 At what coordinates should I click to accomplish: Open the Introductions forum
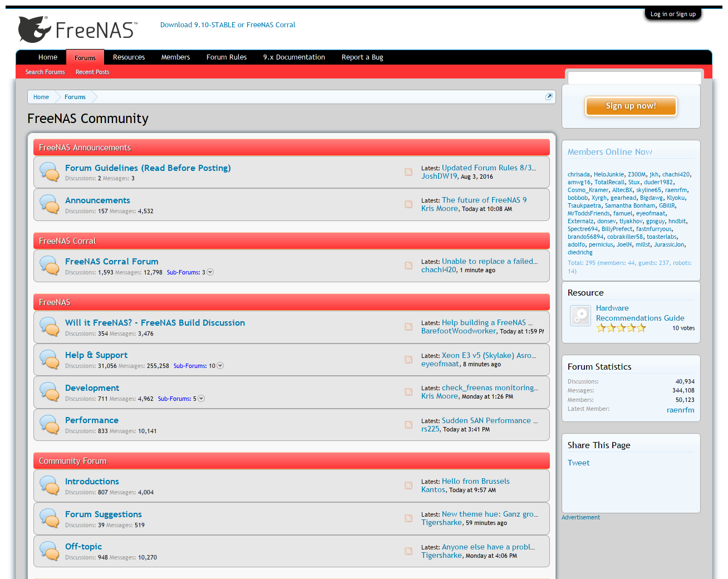[x=92, y=482]
